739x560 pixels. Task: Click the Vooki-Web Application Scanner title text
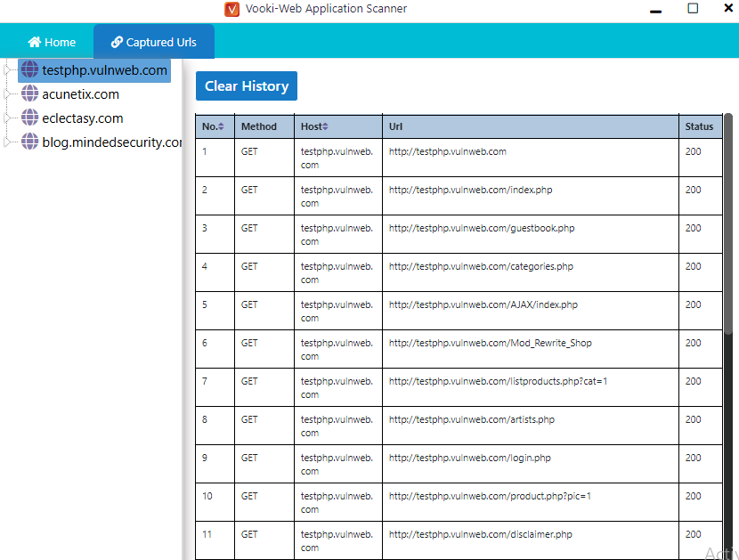[326, 9]
